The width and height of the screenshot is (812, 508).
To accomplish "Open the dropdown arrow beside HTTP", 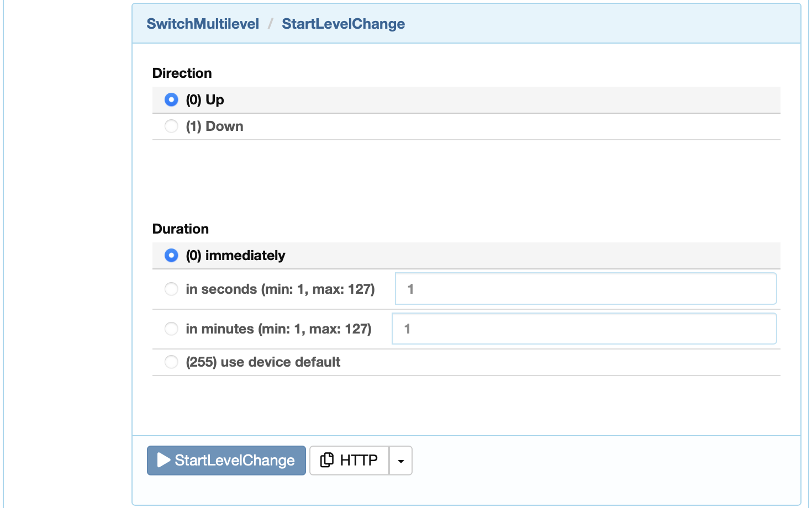I will [401, 461].
